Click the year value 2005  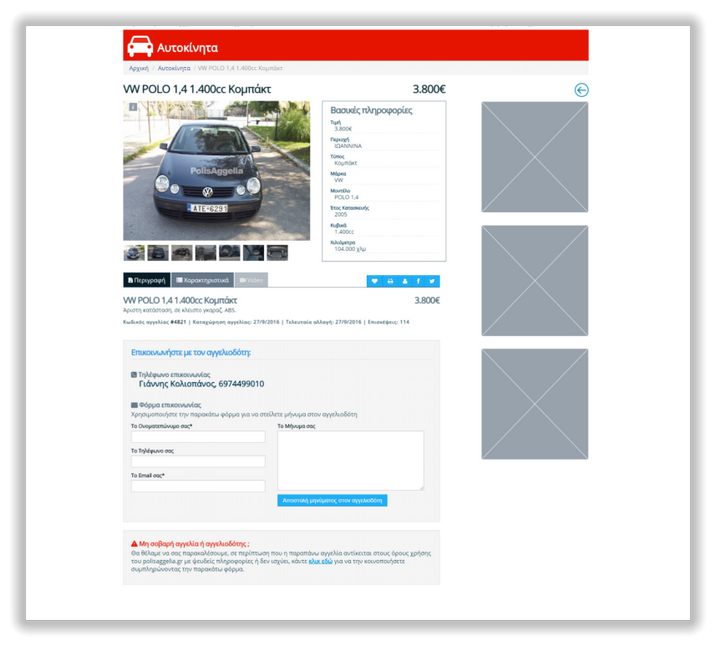(341, 214)
